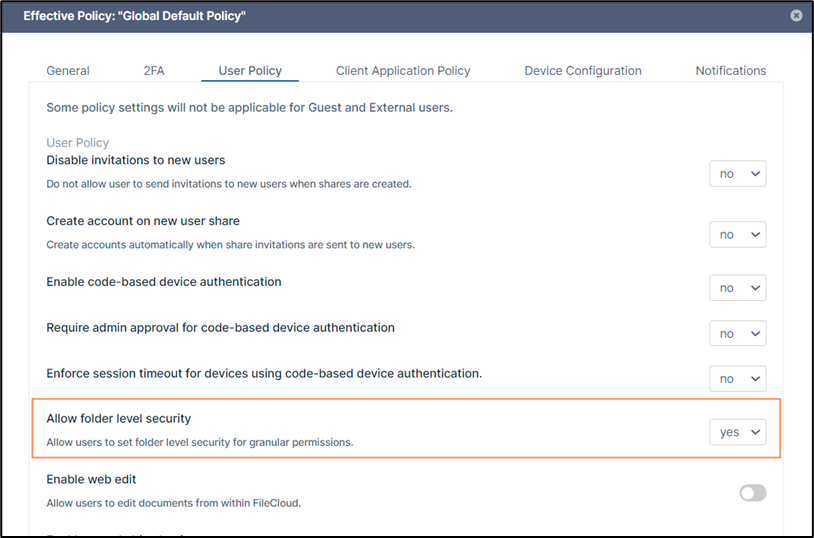Viewport: 814px width, 538px height.
Task: Close the Effective Policy dialog
Action: coord(796,16)
